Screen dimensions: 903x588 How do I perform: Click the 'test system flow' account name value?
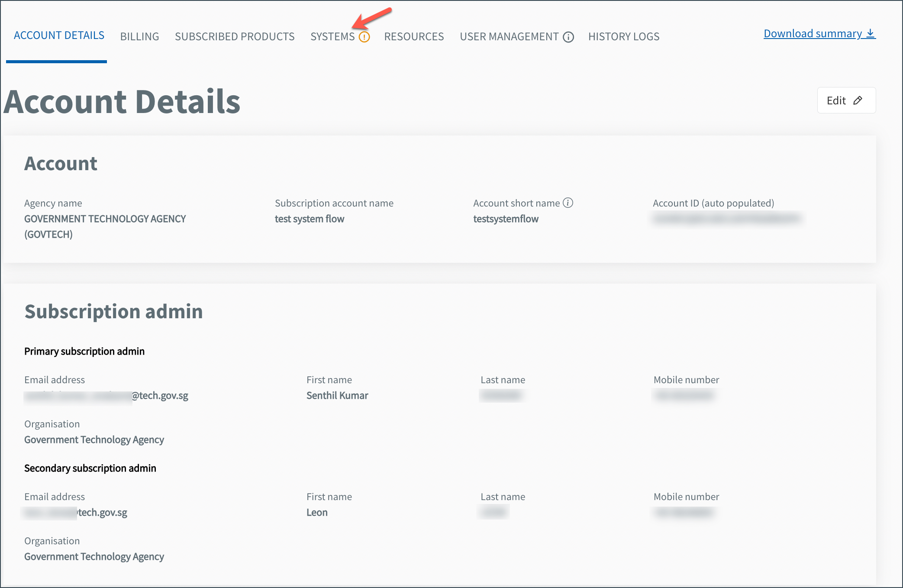click(309, 219)
